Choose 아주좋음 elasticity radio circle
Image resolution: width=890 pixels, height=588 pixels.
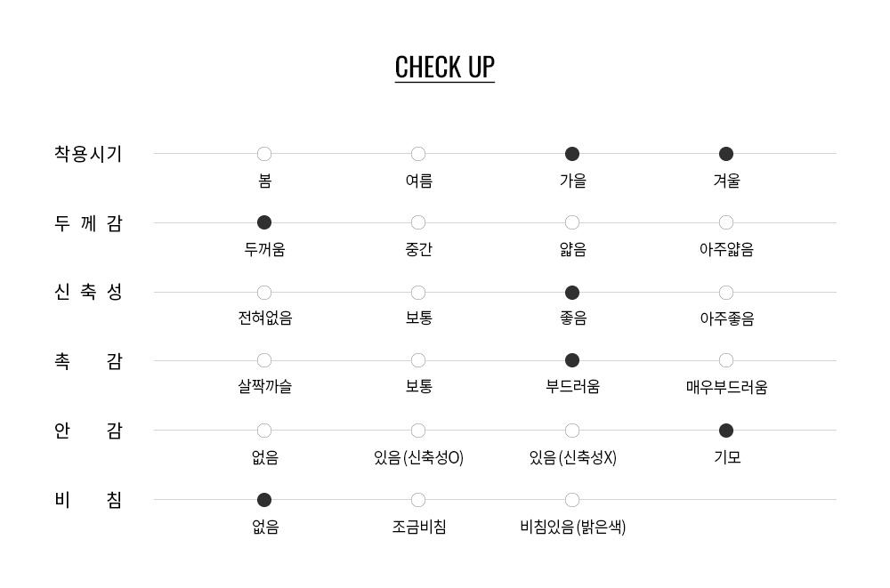pyautogui.click(x=726, y=293)
